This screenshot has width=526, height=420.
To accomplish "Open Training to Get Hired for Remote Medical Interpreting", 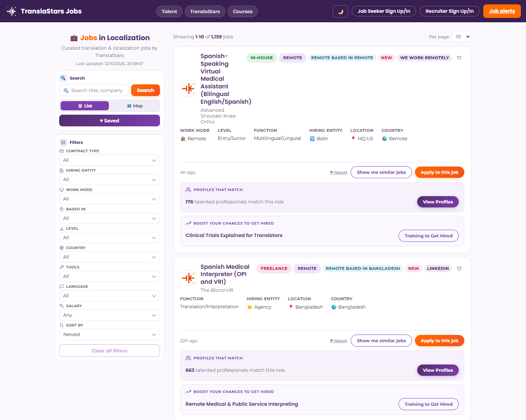I will tap(428, 404).
